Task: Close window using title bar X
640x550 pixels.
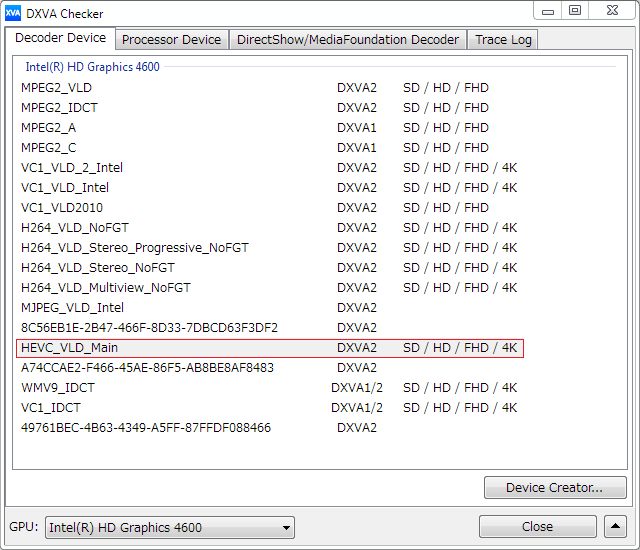Action: [x=612, y=11]
